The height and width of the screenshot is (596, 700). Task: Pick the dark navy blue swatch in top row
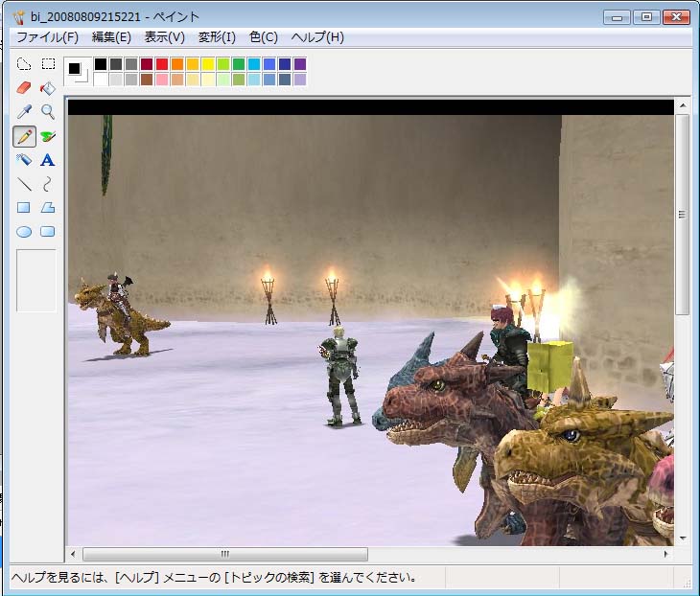tap(285, 64)
